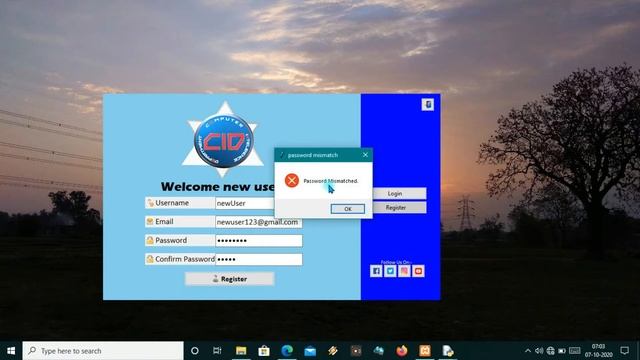Open Cortana from the taskbar
The width and height of the screenshot is (640, 360).
pos(195,351)
